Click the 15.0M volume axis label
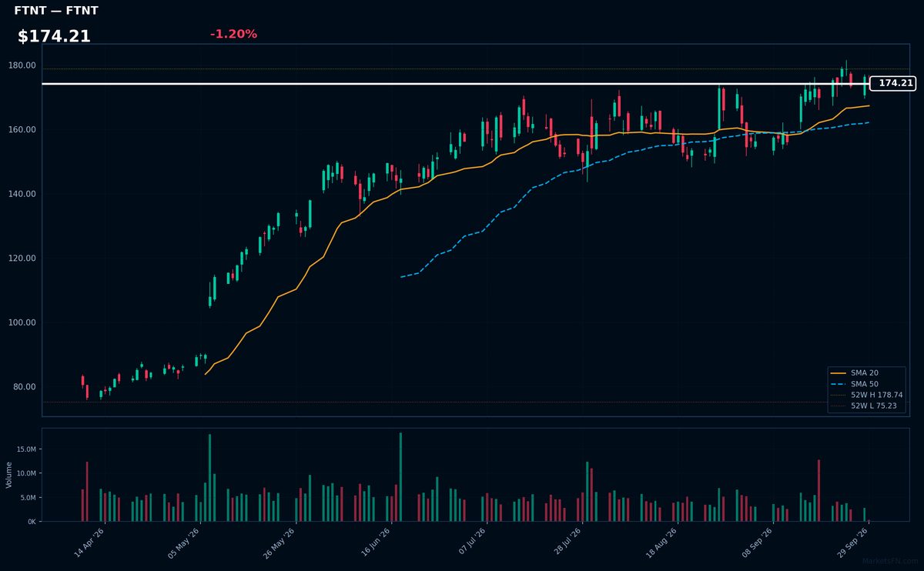Screen dimensions: 924x571 [x=25, y=449]
